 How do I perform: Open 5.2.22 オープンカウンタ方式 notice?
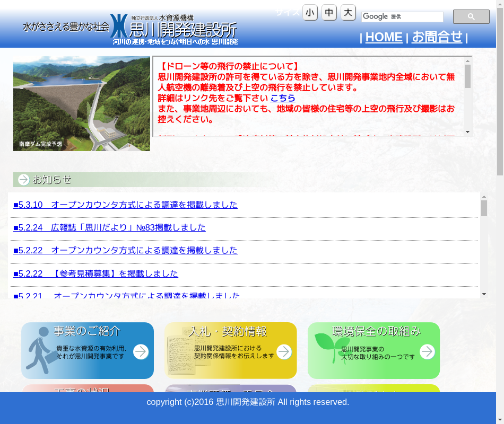125,250
